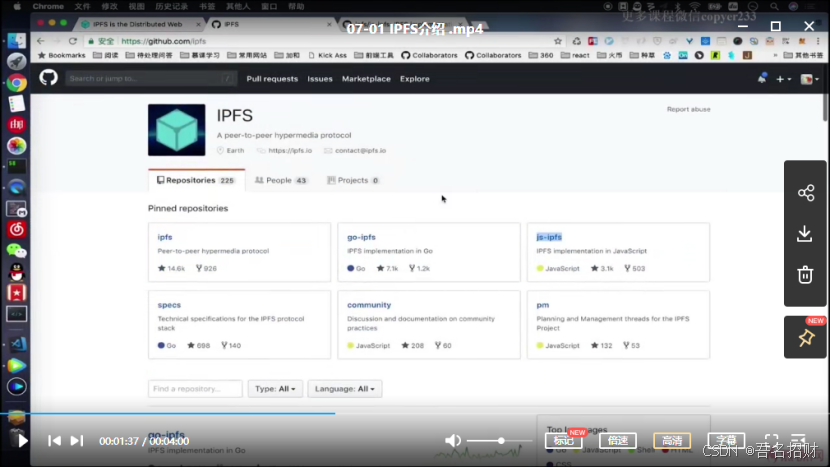Viewport: 831px width, 467px height.
Task: Click the Report abuse link
Action: click(x=688, y=109)
